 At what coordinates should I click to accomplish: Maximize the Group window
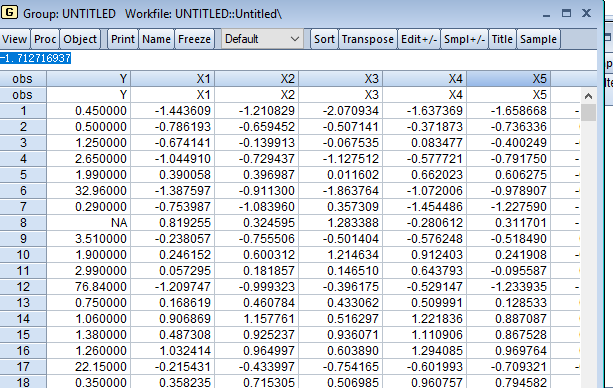point(566,13)
